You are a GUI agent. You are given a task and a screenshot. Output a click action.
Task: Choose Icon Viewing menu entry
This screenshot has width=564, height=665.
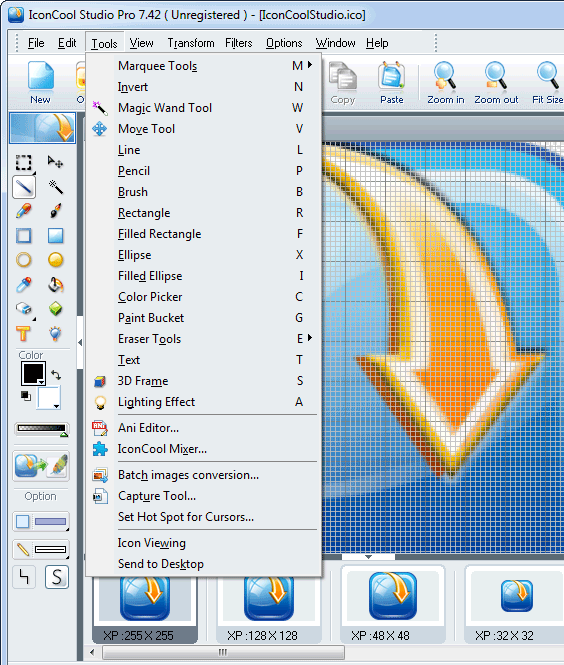[204, 543]
